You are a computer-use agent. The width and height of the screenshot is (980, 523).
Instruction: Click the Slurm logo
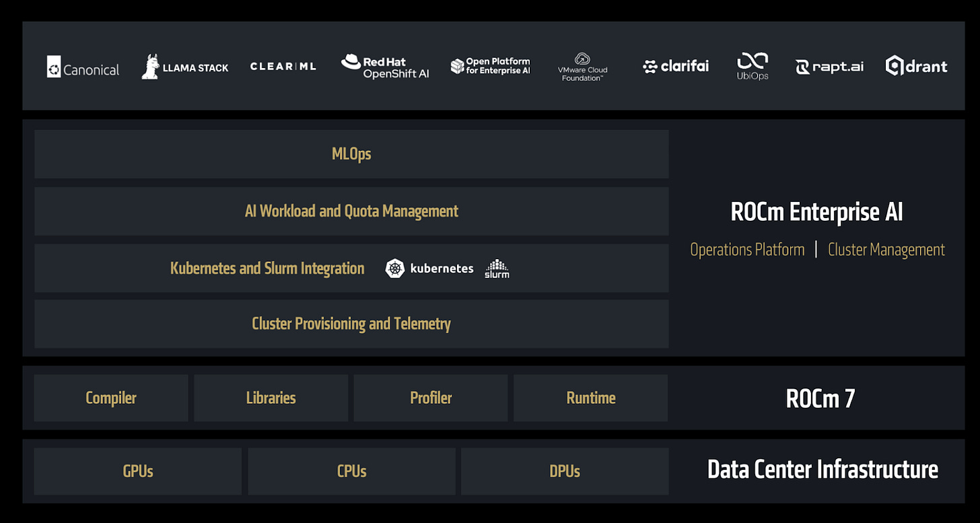(x=497, y=269)
